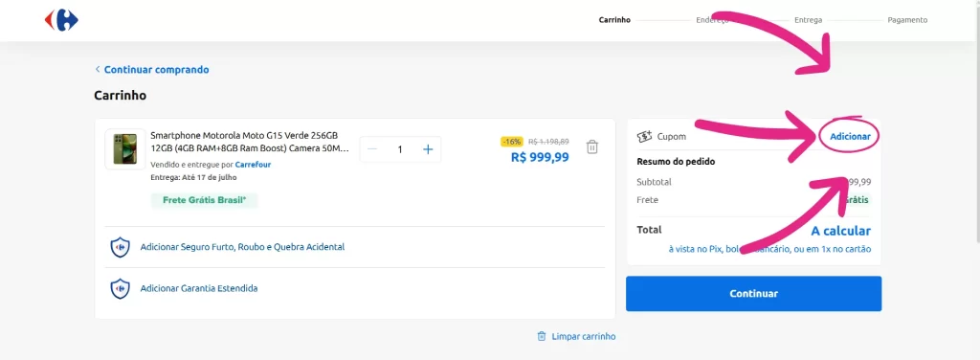This screenshot has height=360, width=980.
Task: Click the R$ 999,99 item price
Action: (x=540, y=157)
